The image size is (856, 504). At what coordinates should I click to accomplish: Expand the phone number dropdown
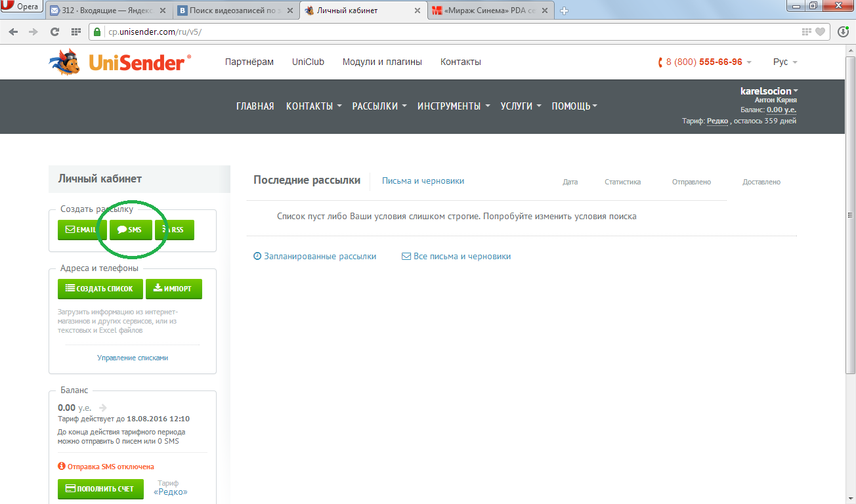point(749,62)
